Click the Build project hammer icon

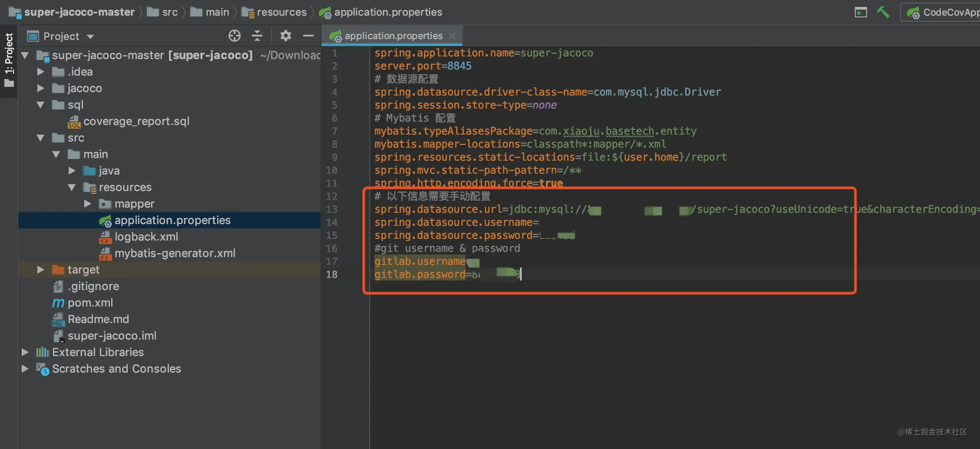pyautogui.click(x=883, y=12)
